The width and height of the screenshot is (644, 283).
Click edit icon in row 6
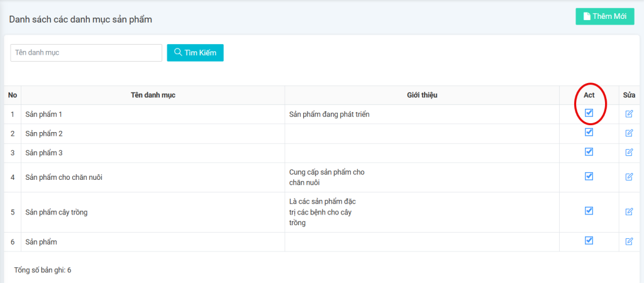coord(629,241)
